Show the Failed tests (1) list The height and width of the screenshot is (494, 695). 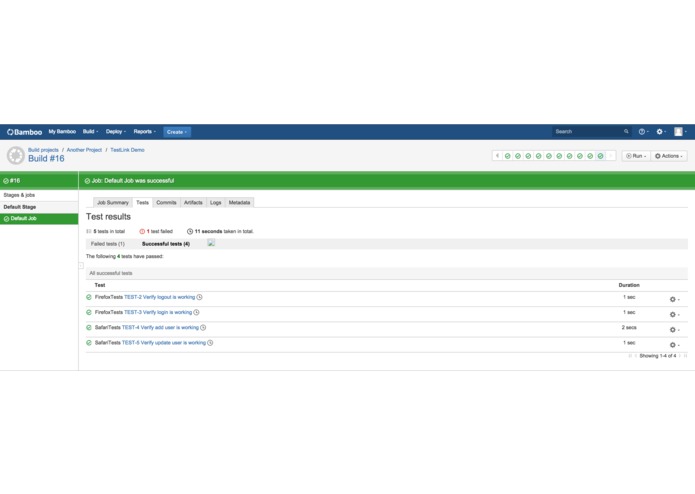point(108,244)
